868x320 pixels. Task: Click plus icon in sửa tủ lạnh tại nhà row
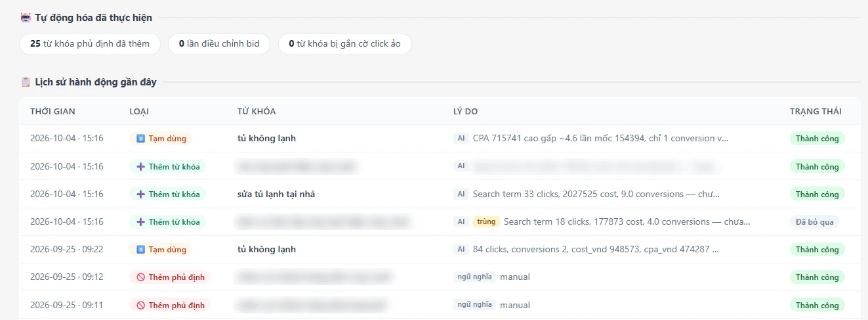click(140, 194)
